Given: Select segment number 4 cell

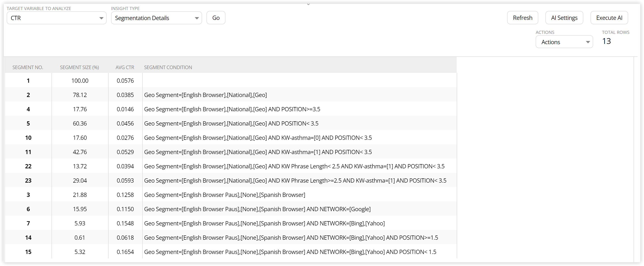Looking at the screenshot, I should (28, 109).
